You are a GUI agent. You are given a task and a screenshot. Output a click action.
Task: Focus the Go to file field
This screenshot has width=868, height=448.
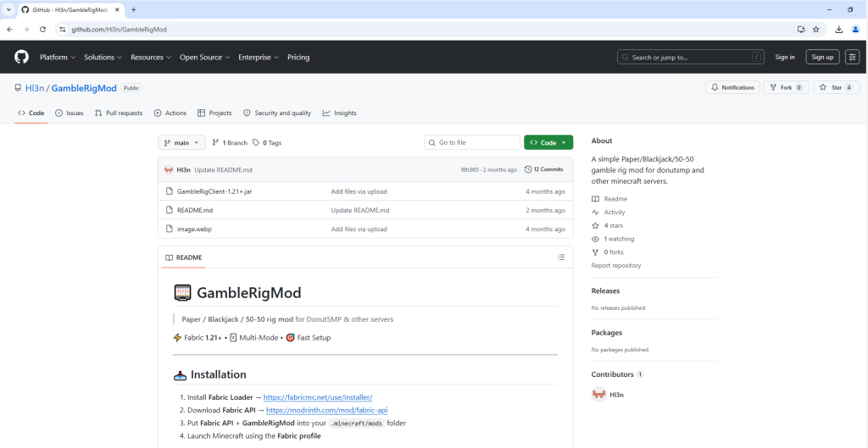pyautogui.click(x=472, y=142)
